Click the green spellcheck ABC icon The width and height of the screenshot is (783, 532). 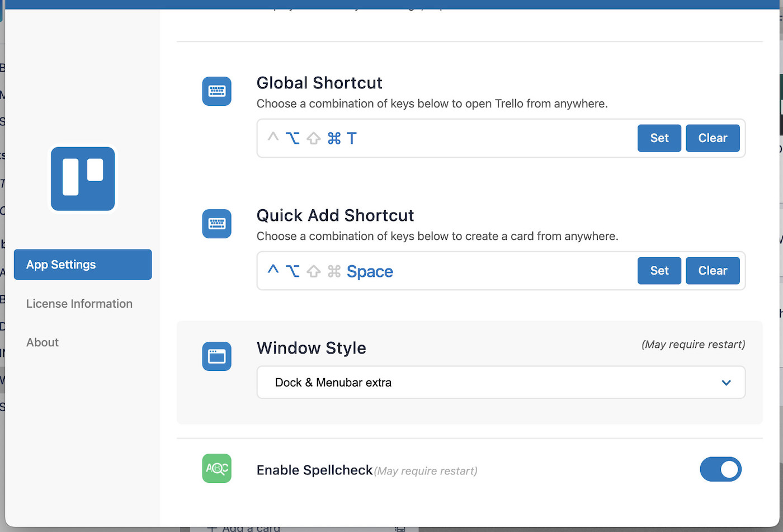coord(216,469)
